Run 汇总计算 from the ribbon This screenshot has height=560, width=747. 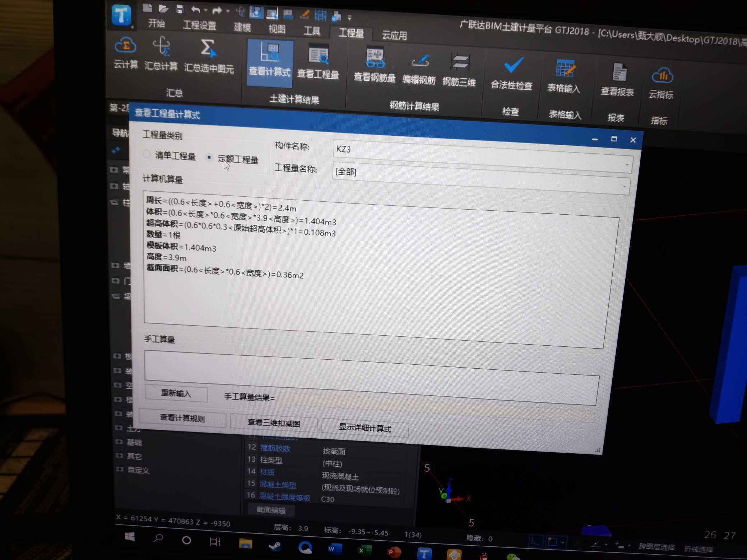click(x=161, y=54)
